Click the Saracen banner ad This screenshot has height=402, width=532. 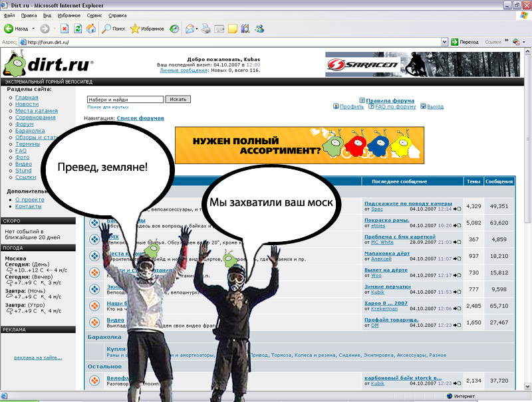[422, 64]
